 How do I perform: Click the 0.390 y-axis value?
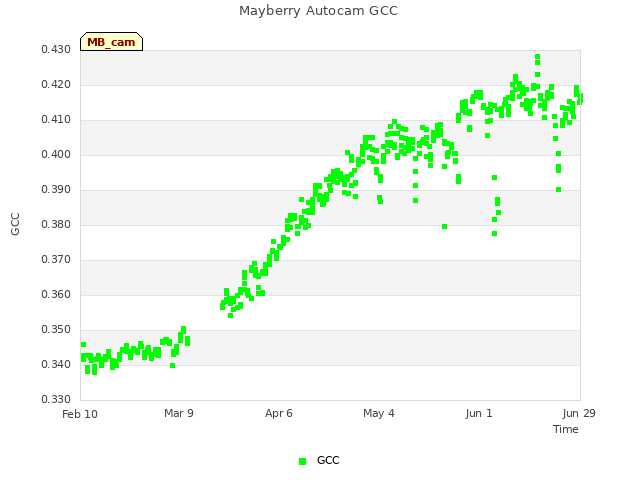(56, 190)
